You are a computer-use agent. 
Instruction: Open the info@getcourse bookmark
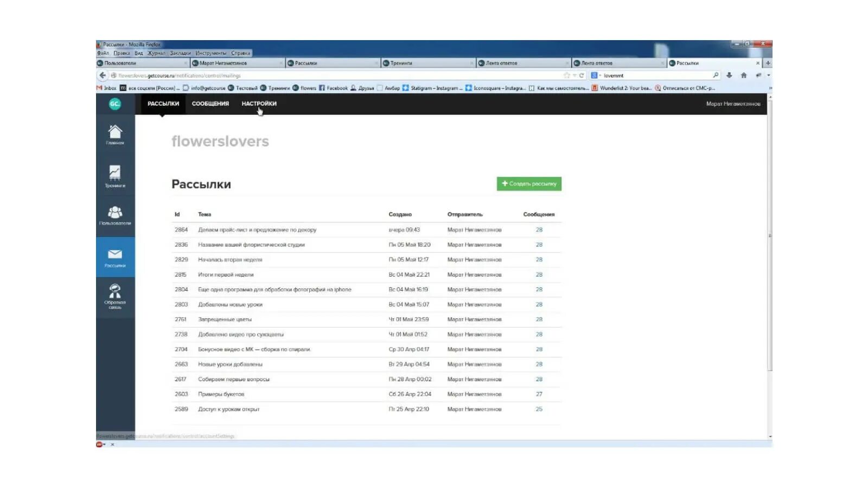coord(204,88)
